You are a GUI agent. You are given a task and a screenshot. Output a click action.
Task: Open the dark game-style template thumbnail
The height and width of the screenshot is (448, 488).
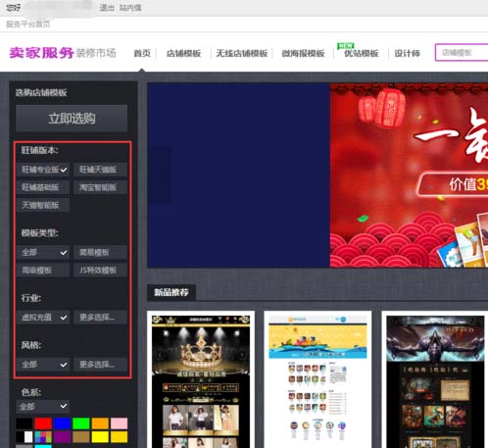point(435,381)
